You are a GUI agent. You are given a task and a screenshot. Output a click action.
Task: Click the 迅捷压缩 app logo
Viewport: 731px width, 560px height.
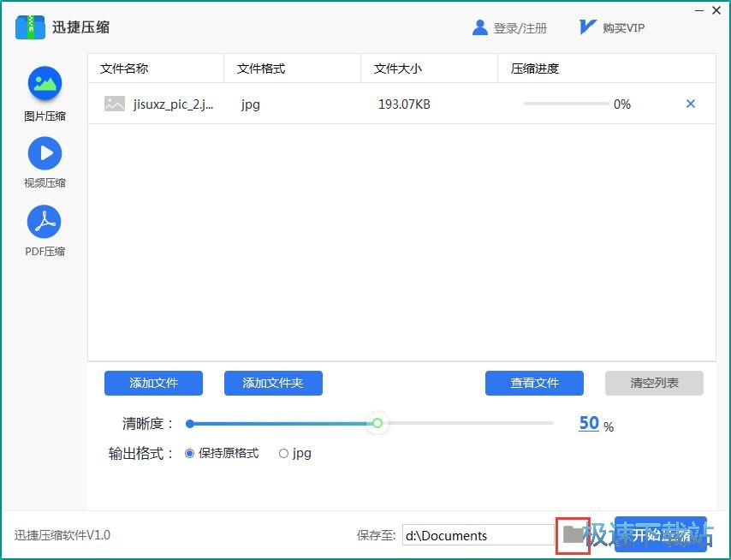(x=30, y=27)
